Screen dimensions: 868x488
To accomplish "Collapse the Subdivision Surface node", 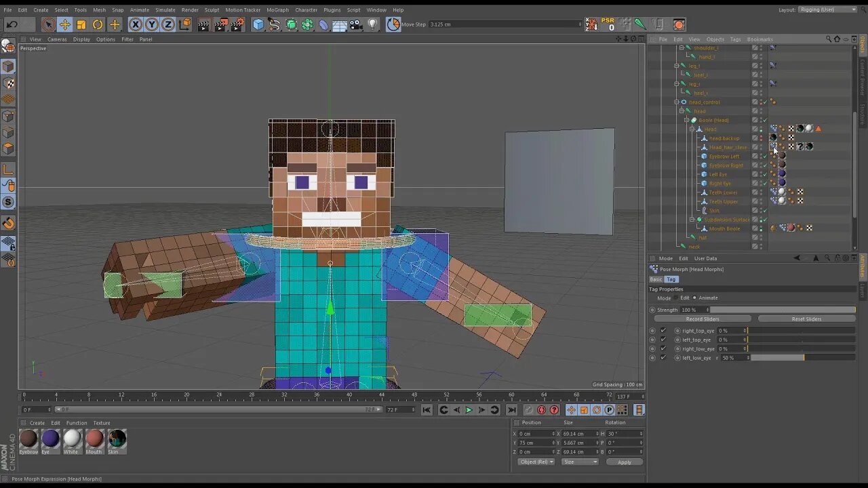I will (692, 220).
